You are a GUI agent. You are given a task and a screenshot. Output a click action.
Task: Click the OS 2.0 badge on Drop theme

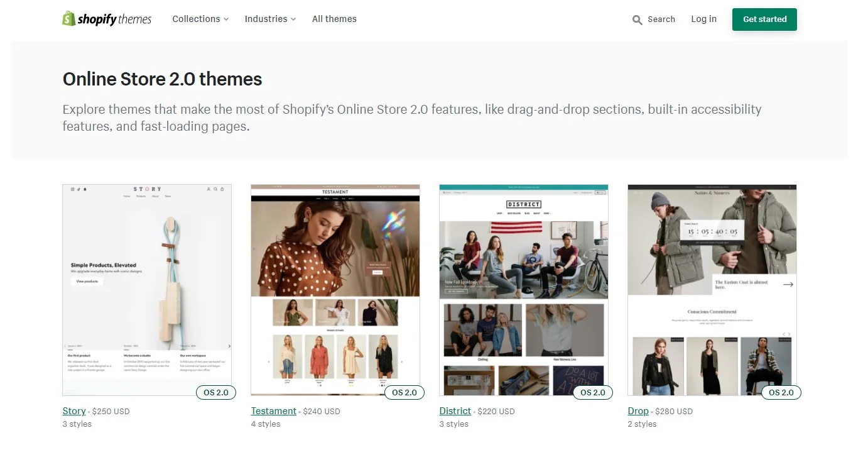(781, 392)
